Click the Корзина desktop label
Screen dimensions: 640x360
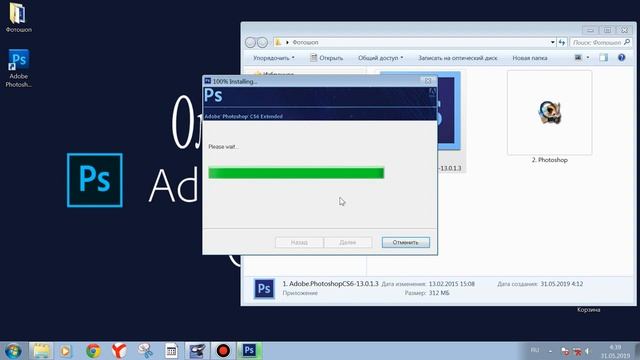point(589,310)
